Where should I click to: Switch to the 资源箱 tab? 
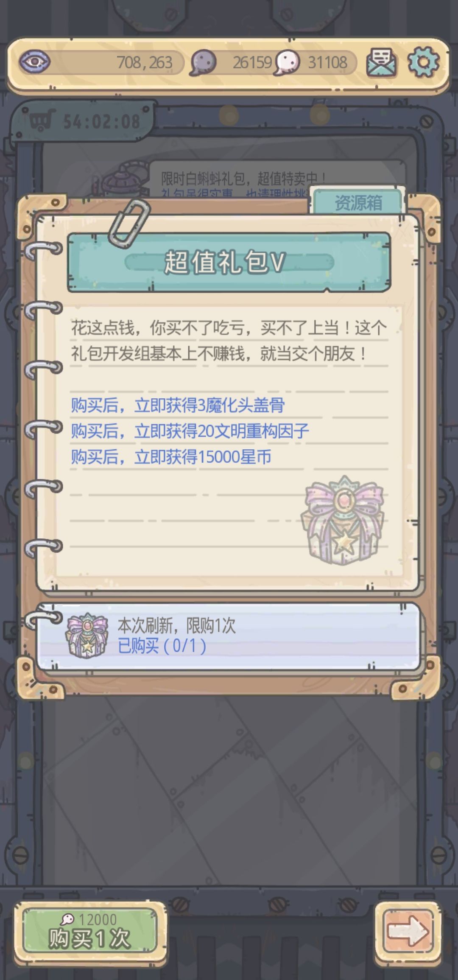358,202
